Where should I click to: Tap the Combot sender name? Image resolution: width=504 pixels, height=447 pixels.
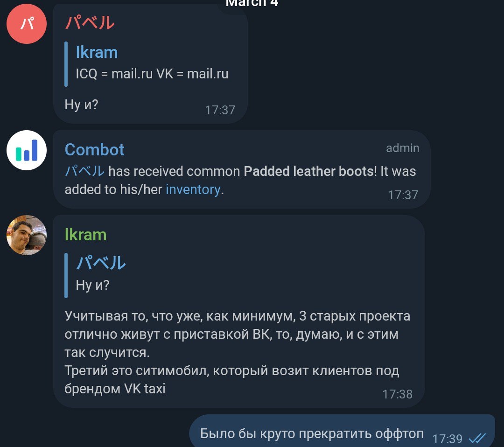tap(94, 150)
